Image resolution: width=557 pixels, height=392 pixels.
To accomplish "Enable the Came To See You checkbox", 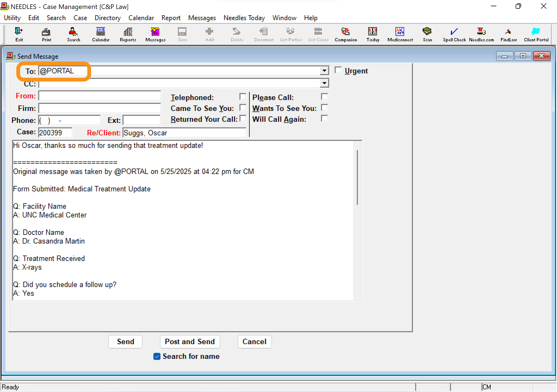I will (x=243, y=108).
